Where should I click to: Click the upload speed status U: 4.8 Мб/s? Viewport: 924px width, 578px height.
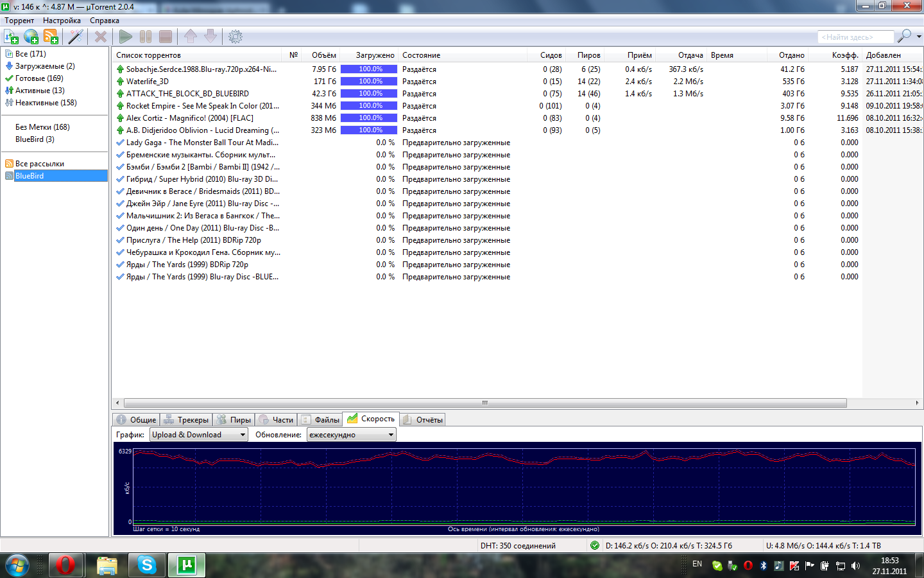pos(823,546)
